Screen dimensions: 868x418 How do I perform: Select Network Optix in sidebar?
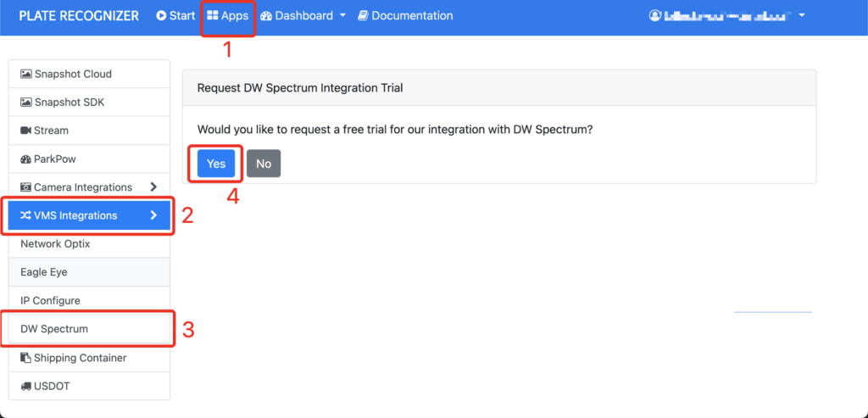(89, 243)
